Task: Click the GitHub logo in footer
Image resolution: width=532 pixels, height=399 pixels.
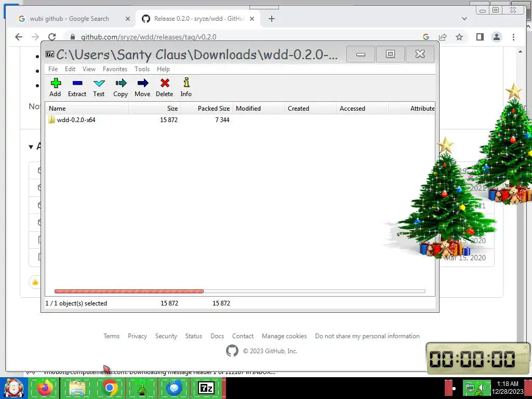Action: (x=232, y=351)
